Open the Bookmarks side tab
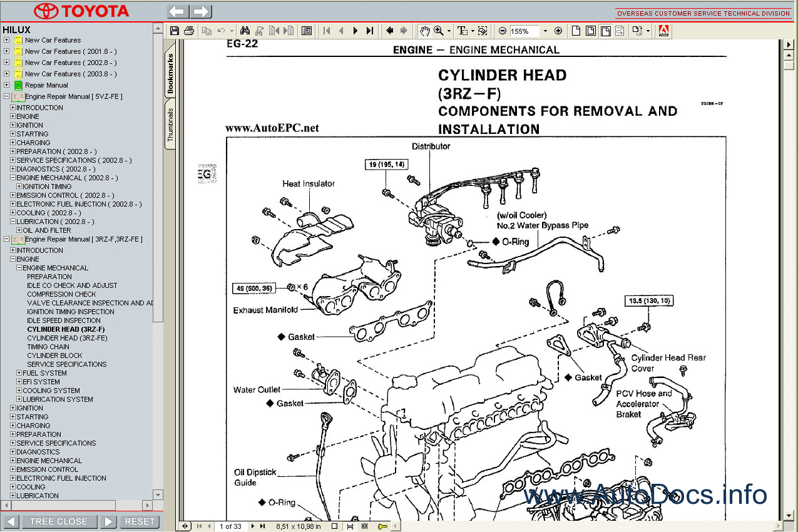 [x=171, y=74]
